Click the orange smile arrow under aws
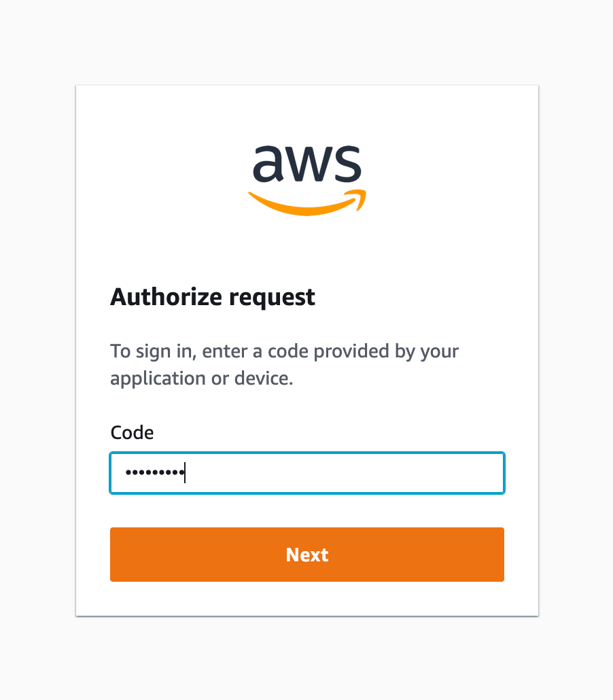This screenshot has width=613, height=700. pos(307,203)
